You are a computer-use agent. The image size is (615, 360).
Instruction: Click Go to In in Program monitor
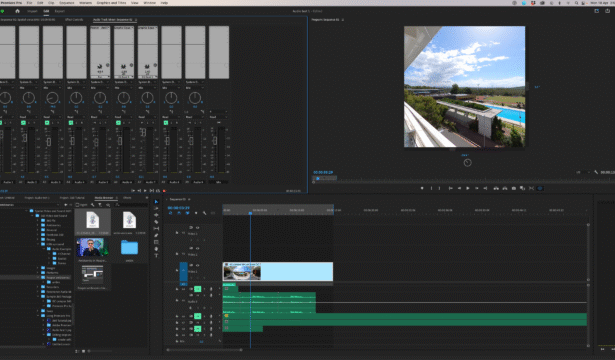click(x=450, y=188)
